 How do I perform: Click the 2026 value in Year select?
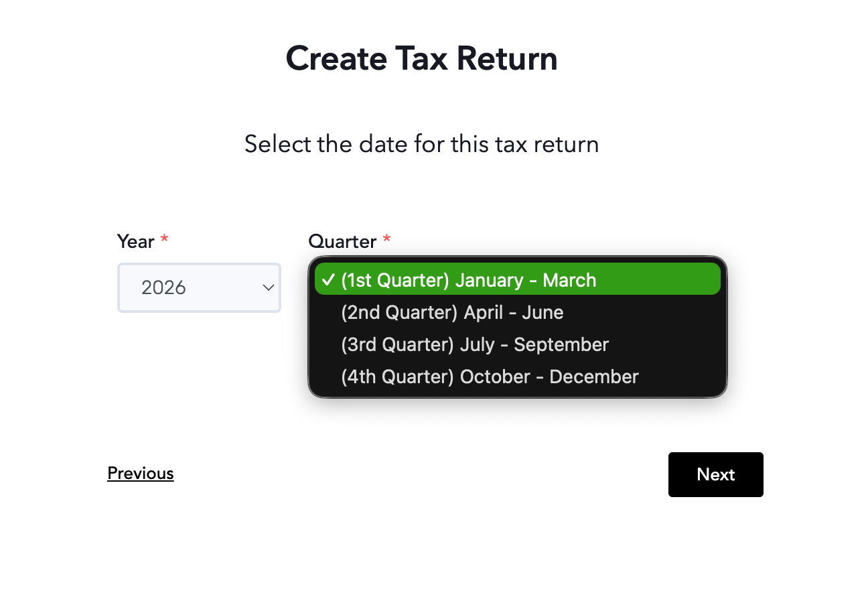click(x=163, y=287)
